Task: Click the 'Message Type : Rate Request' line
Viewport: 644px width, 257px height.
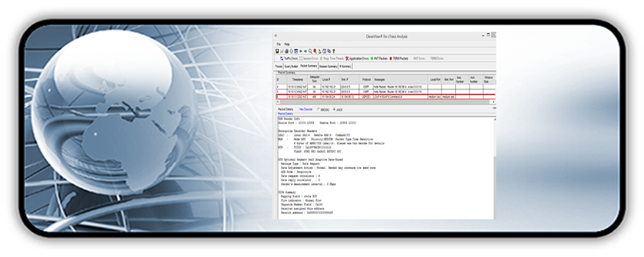Action: pyautogui.click(x=301, y=163)
